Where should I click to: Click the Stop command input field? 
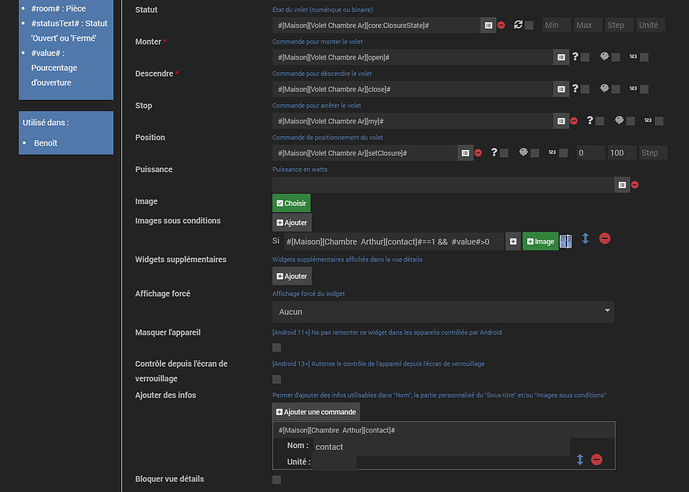coord(413,121)
